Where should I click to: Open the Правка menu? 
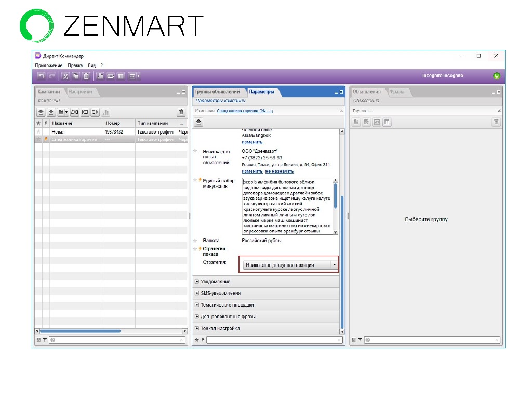[x=75, y=65]
